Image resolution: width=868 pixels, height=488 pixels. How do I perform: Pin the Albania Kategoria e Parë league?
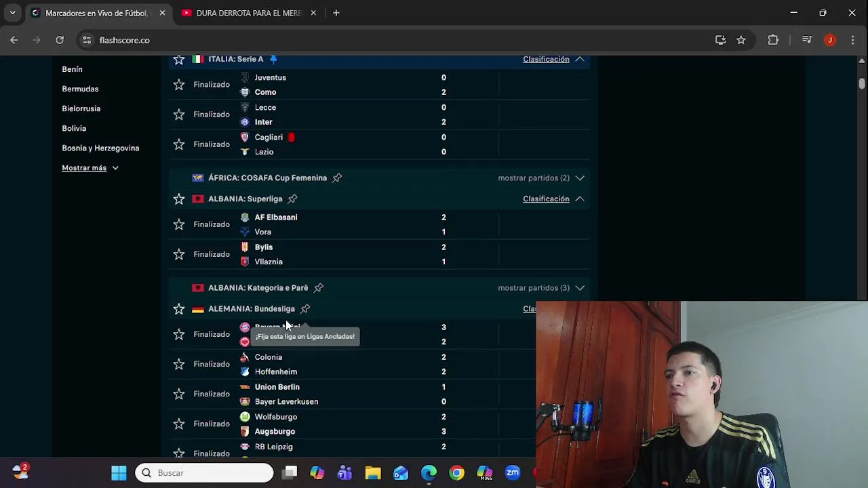[x=319, y=287]
